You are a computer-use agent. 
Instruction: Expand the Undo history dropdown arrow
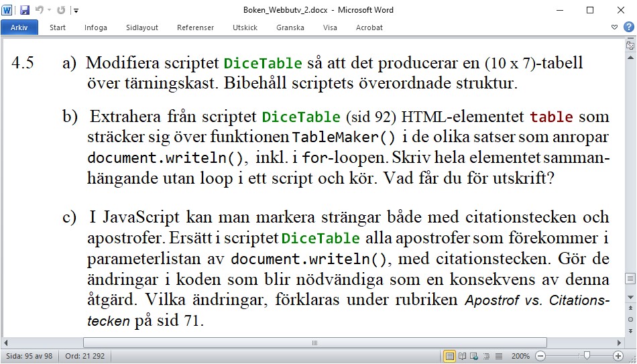tap(49, 10)
